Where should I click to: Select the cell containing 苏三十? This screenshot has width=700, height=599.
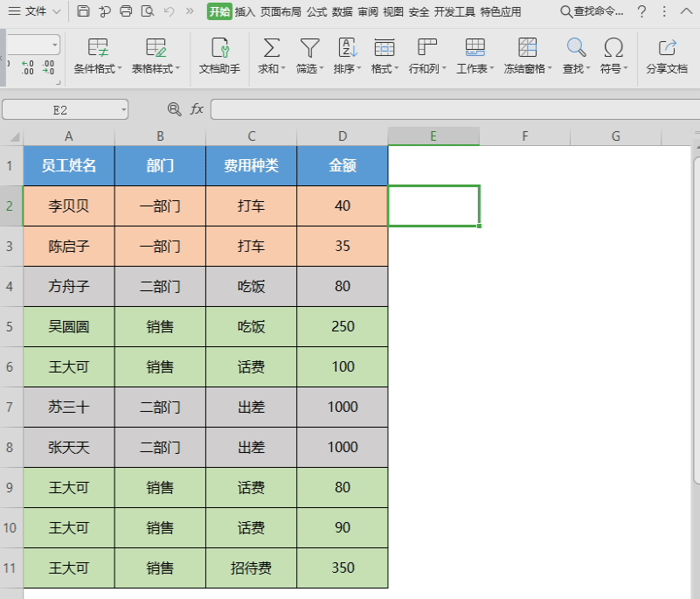69,407
